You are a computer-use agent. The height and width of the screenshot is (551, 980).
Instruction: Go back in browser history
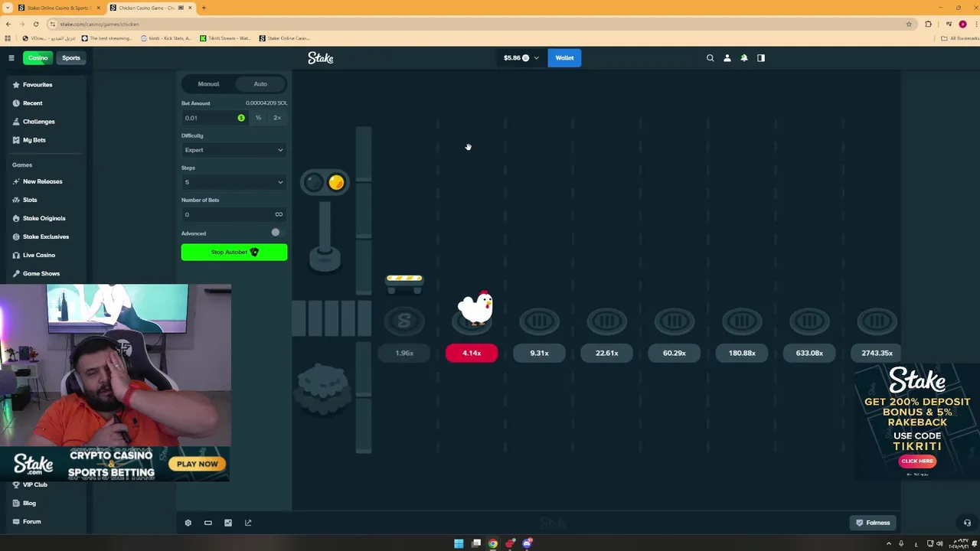(x=8, y=24)
